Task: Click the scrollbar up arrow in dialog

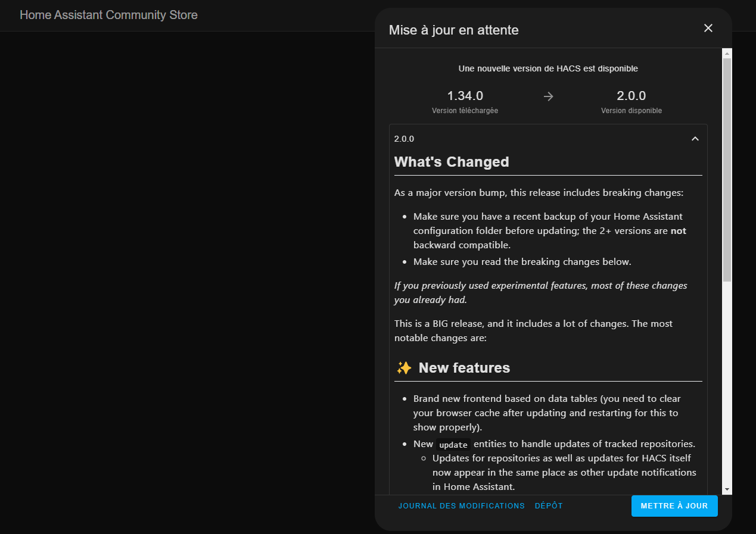Action: tap(727, 54)
